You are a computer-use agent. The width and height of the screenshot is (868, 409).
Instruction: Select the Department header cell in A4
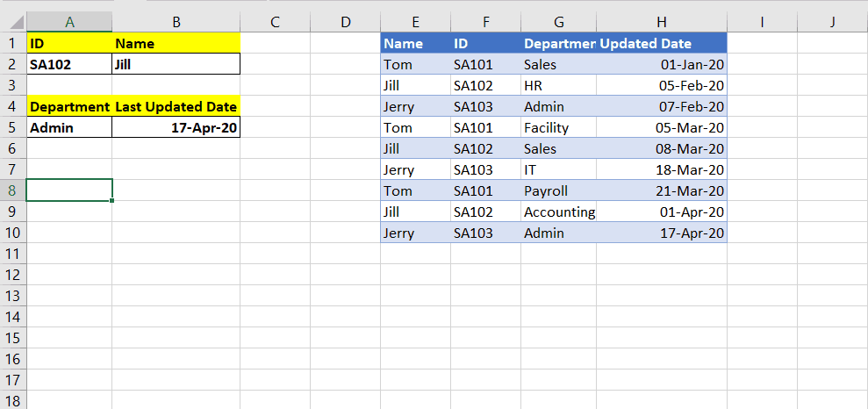pos(69,107)
